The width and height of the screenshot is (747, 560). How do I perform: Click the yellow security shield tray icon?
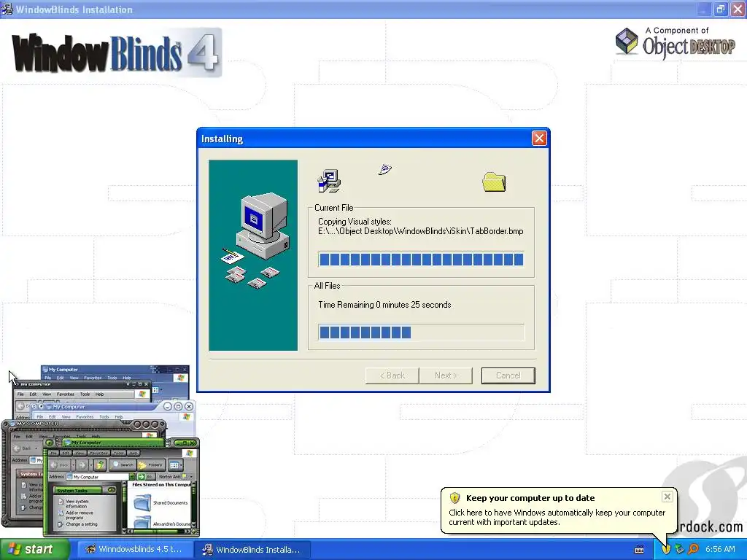click(665, 550)
